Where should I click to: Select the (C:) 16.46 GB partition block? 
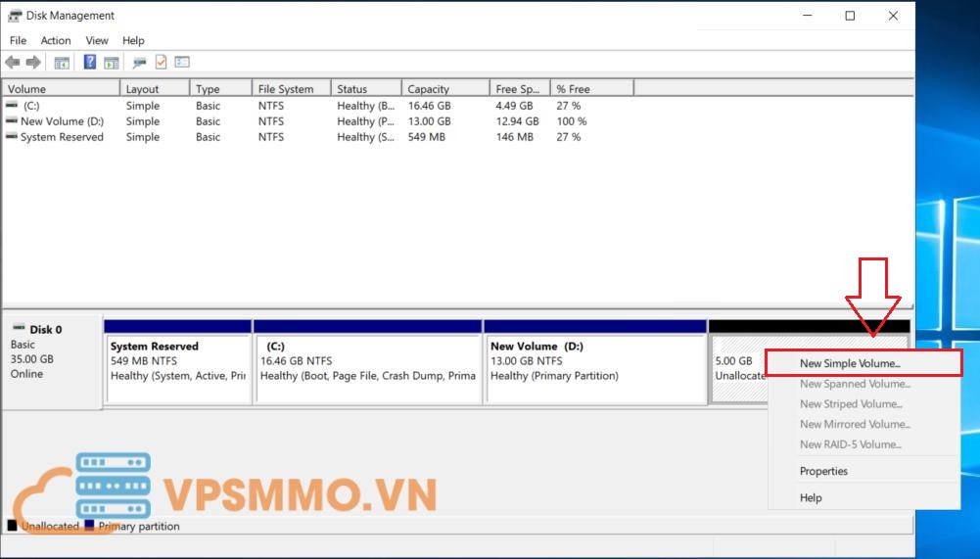point(368,367)
